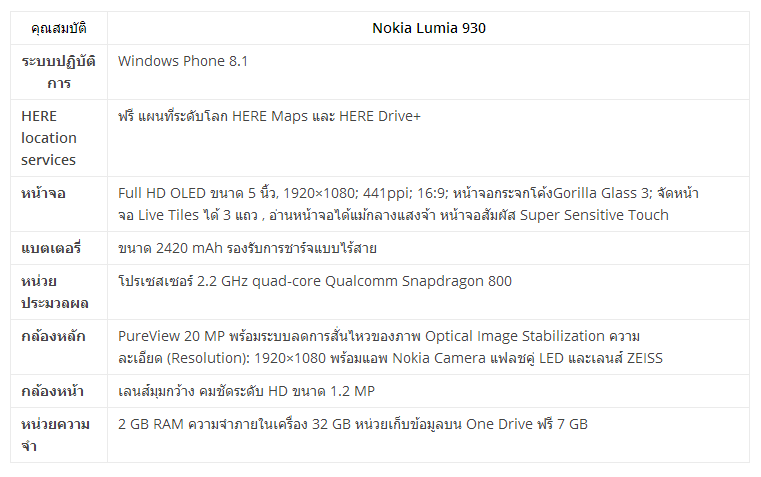Click the 'Nokia Lumia 930' column header
This screenshot has height=477, width=761.
[429, 28]
